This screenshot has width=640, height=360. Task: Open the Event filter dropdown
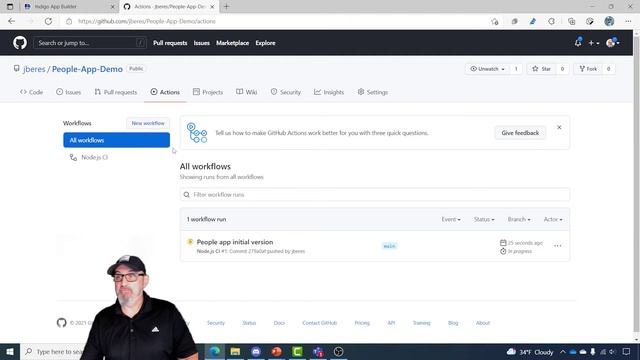pos(451,220)
